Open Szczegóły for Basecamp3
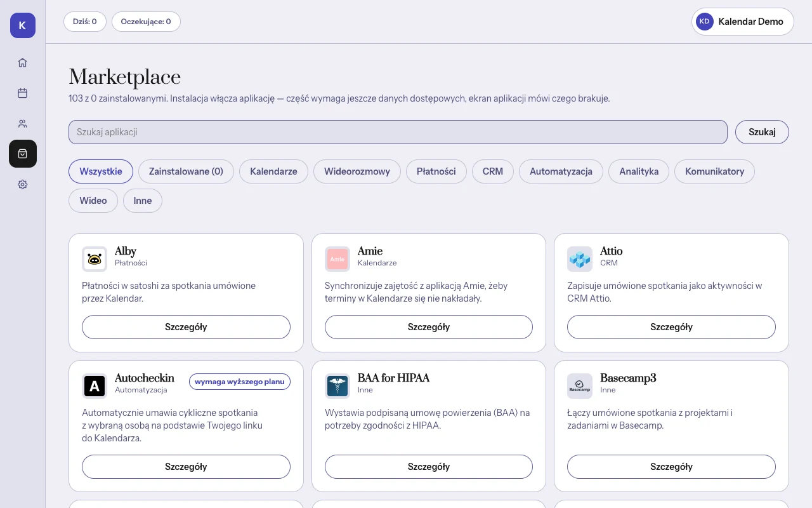 [671, 467]
